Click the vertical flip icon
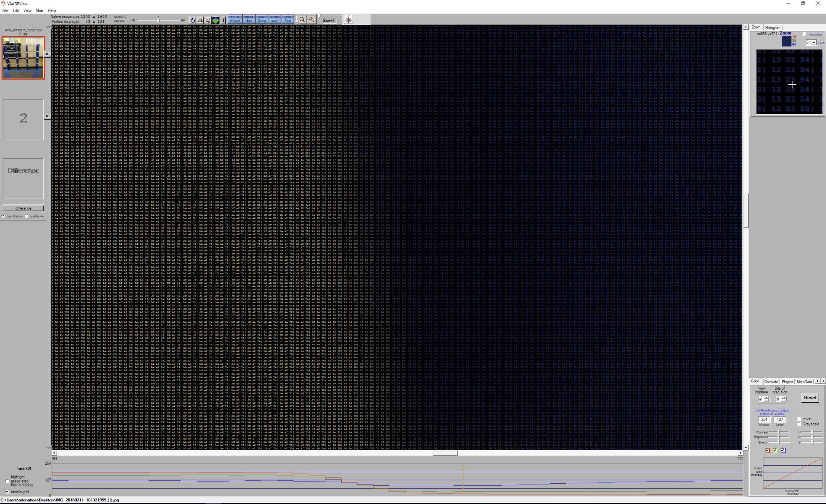The image size is (826, 504). click(x=208, y=20)
